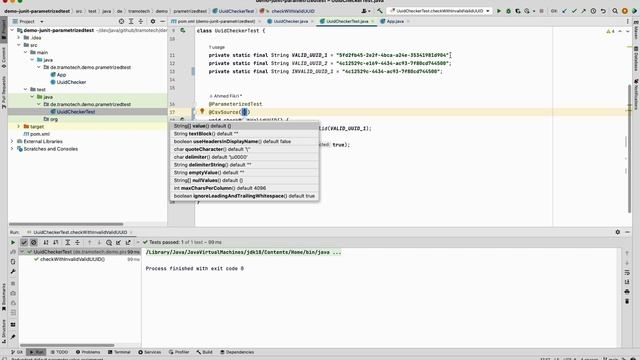Viewport: 640px width, 360px height.
Task: Click the intention light bulb on line 17
Action: (202, 111)
